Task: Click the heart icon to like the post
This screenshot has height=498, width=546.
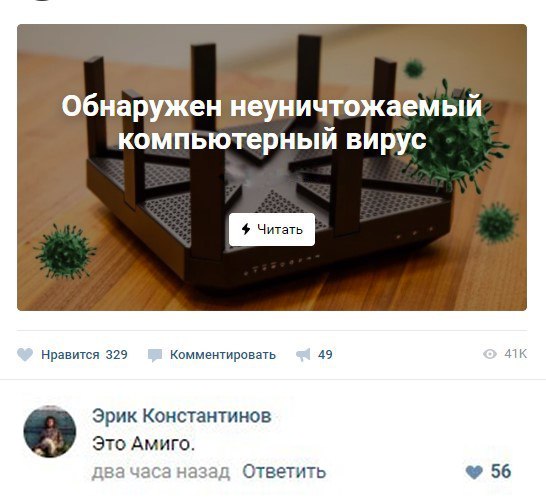Action: [25, 355]
